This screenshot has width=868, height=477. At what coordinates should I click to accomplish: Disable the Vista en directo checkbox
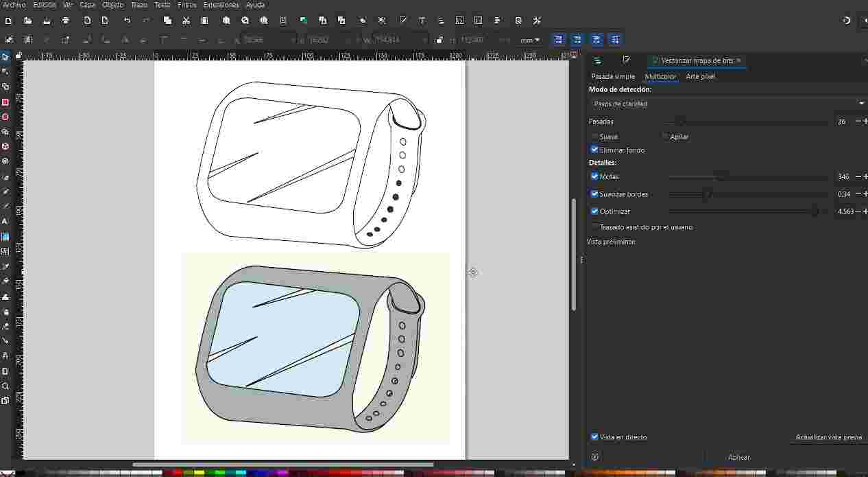coord(594,437)
